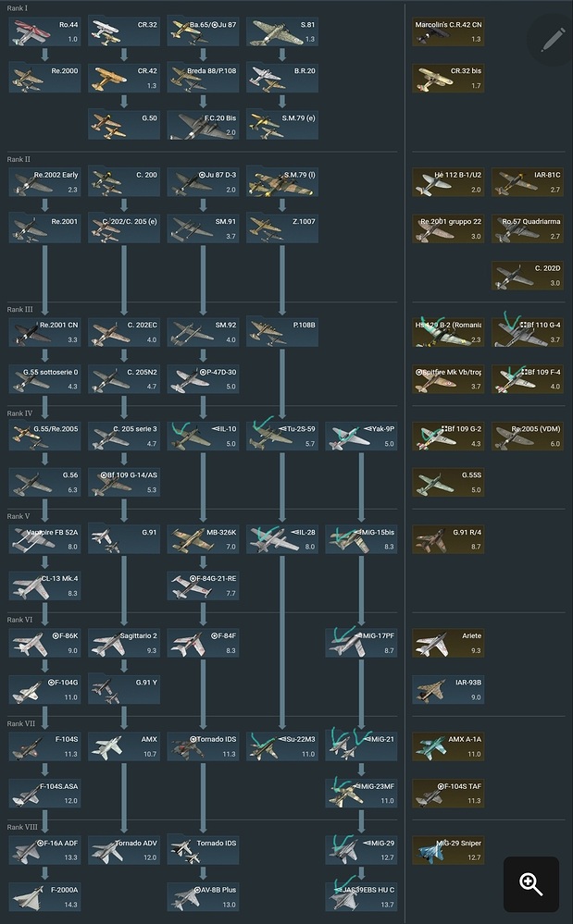Click the Ariete premium jet
This screenshot has width=573, height=924.
[x=448, y=643]
